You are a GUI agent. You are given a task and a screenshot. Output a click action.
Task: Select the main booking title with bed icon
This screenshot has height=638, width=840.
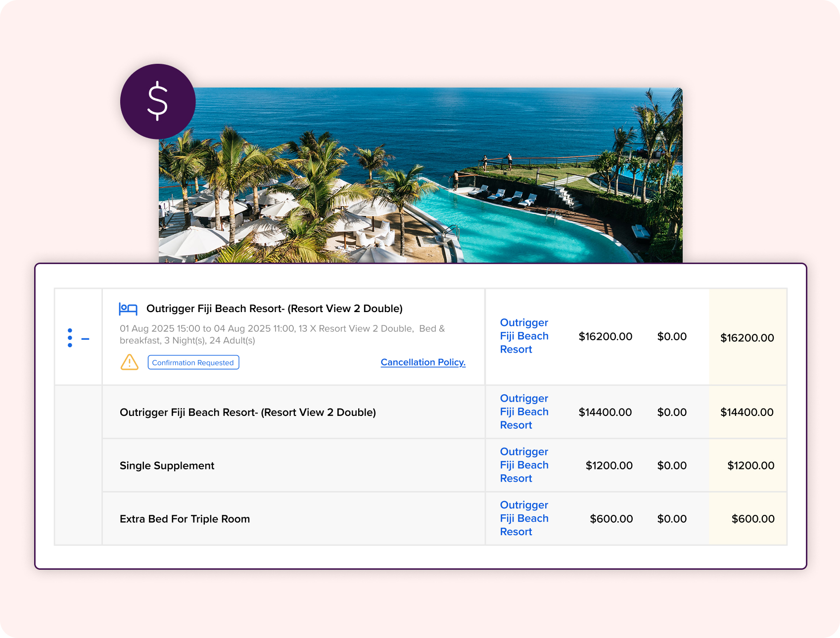pyautogui.click(x=275, y=309)
